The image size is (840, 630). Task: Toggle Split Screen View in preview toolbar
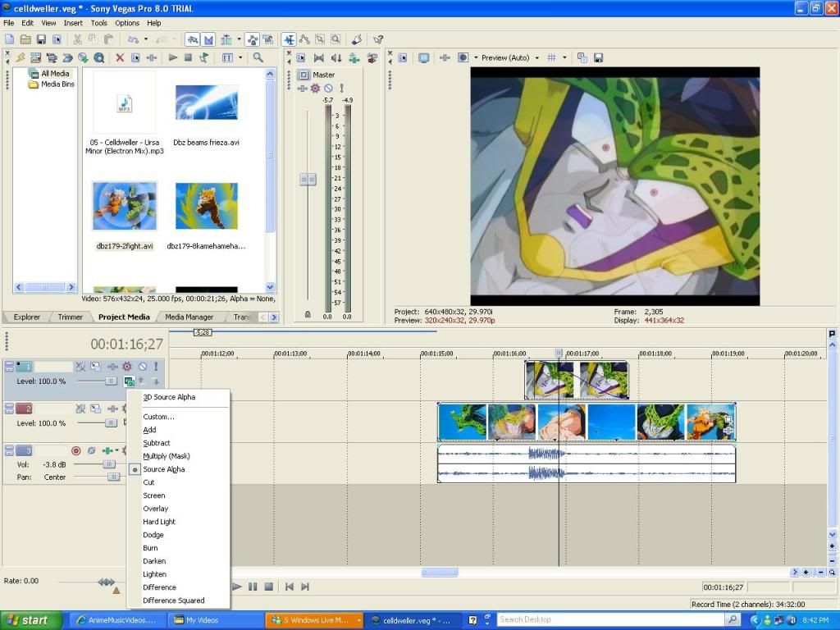click(x=463, y=58)
